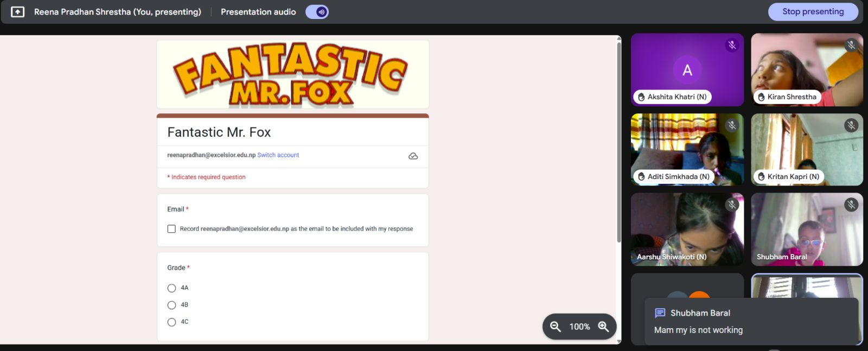Click Aditi Simkhada's muted microphone icon
868x351 pixels.
pyautogui.click(x=732, y=125)
